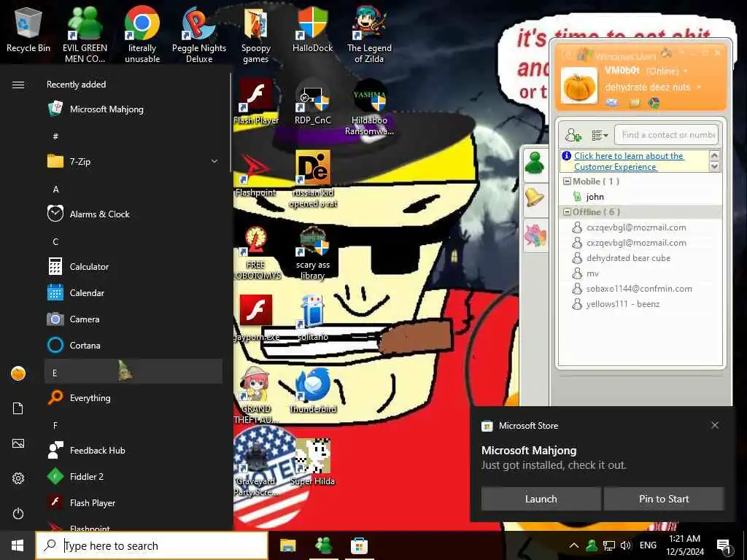Open RDP_CnC desktop shortcut

[x=312, y=102]
